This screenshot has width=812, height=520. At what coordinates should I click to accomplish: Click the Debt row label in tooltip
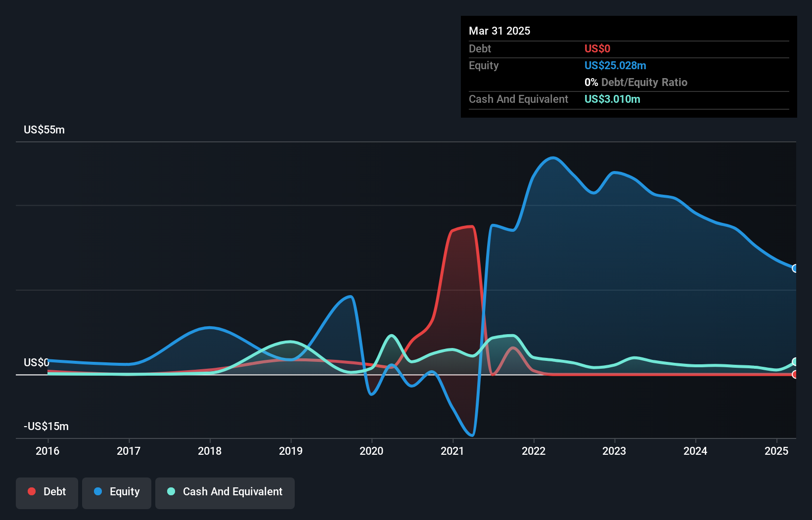480,48
